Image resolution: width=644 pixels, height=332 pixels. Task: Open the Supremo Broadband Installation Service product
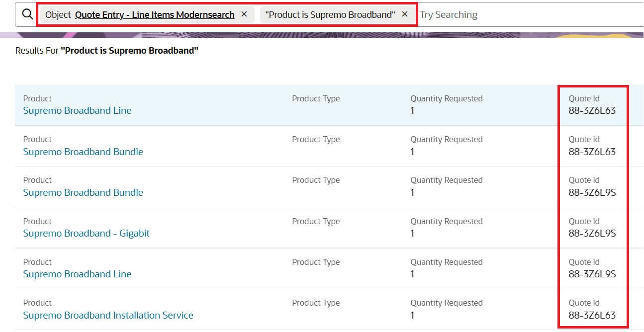tap(108, 315)
